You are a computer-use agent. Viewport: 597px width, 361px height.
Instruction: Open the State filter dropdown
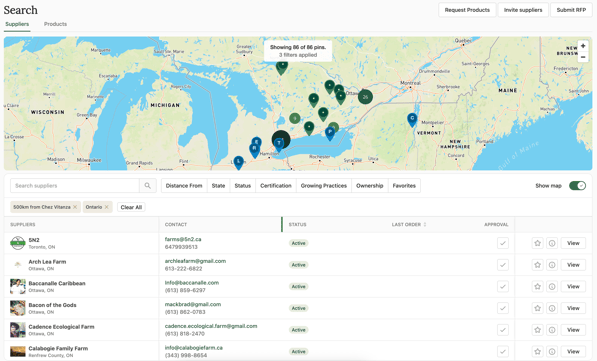218,186
